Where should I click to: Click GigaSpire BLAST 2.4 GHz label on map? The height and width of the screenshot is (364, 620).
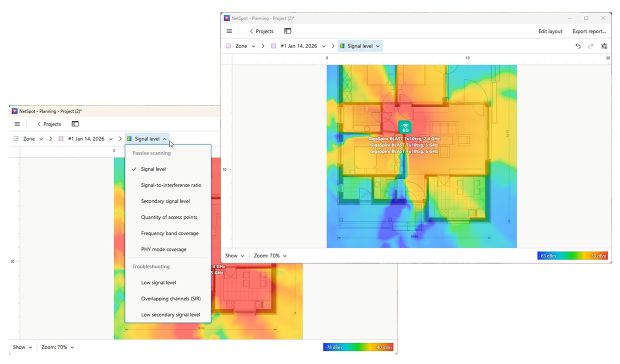[404, 139]
